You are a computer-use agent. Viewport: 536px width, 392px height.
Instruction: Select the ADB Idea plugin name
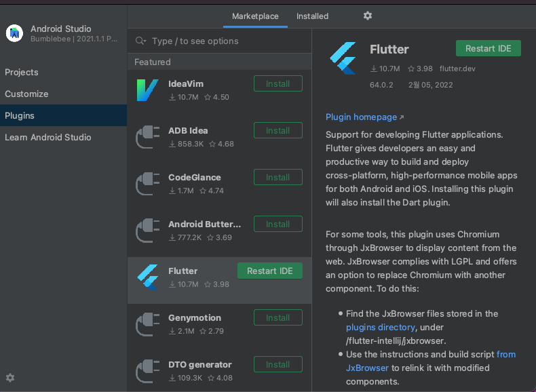tap(188, 130)
